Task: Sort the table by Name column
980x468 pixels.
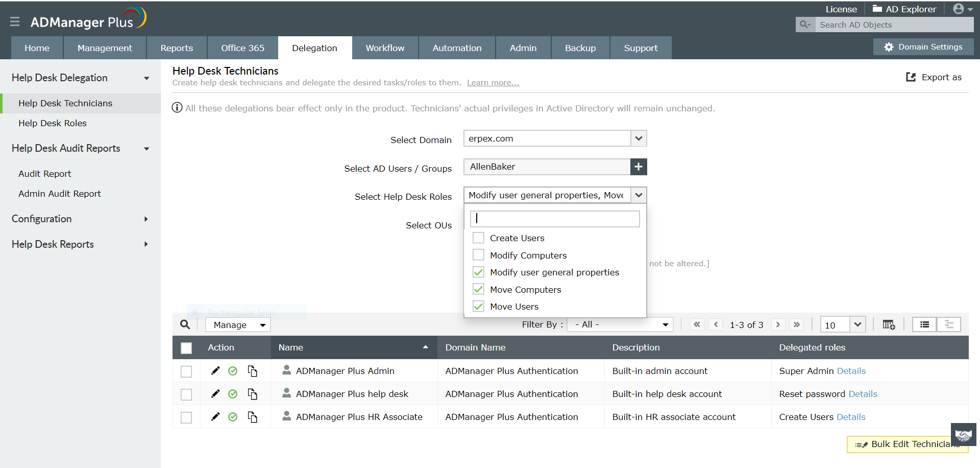Action: [x=354, y=347]
